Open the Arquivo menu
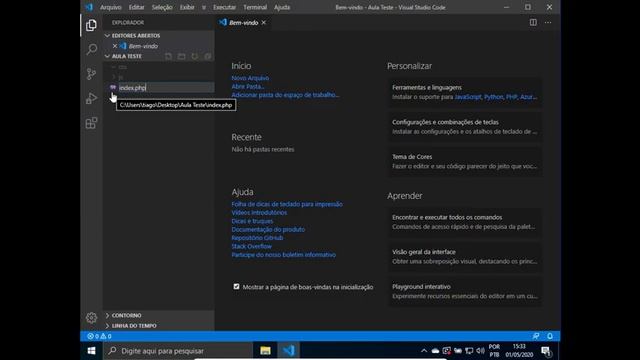Image resolution: width=640 pixels, height=360 pixels. pos(111,7)
